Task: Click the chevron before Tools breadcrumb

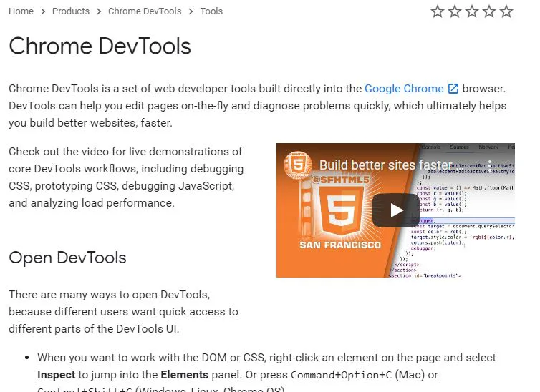Action: 191,11
